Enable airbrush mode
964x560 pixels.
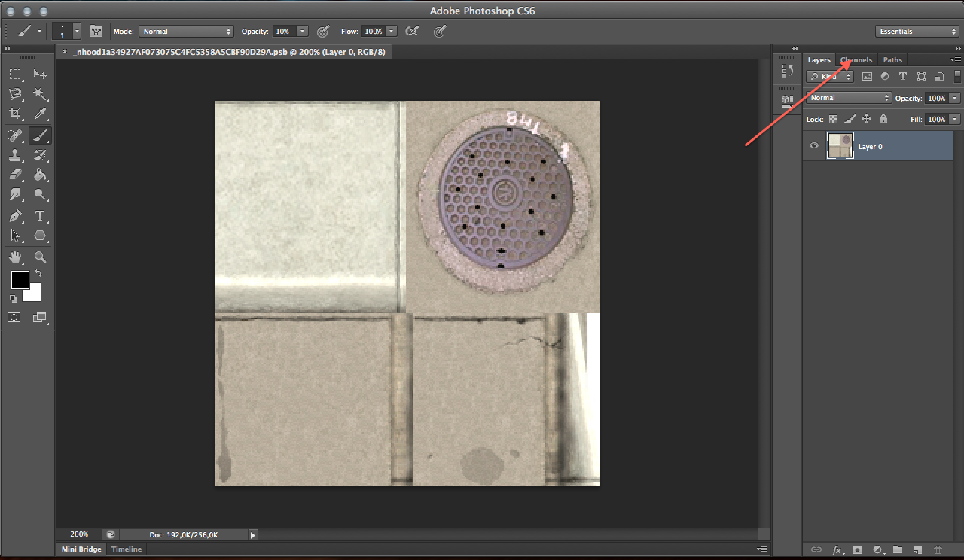pos(412,31)
